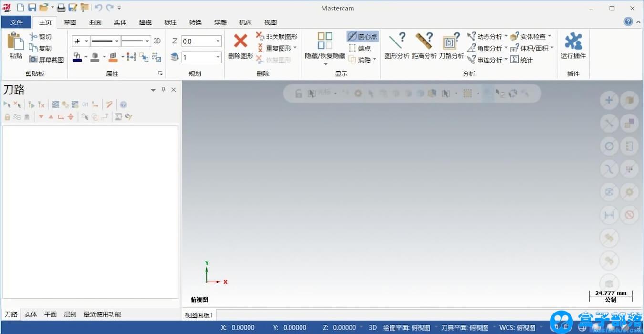644x334 pixels.
Task: Switch to the 转换 ribbon tab
Action: pyautogui.click(x=195, y=22)
